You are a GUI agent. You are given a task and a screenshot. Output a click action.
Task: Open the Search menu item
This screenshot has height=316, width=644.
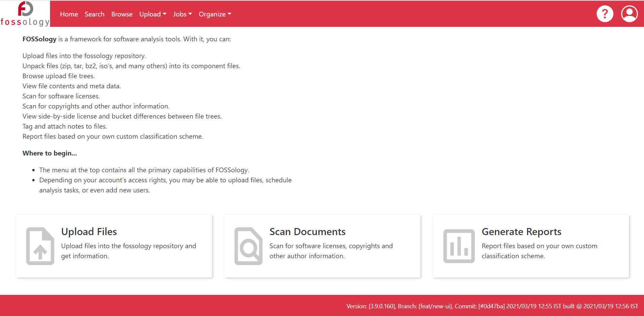point(94,14)
